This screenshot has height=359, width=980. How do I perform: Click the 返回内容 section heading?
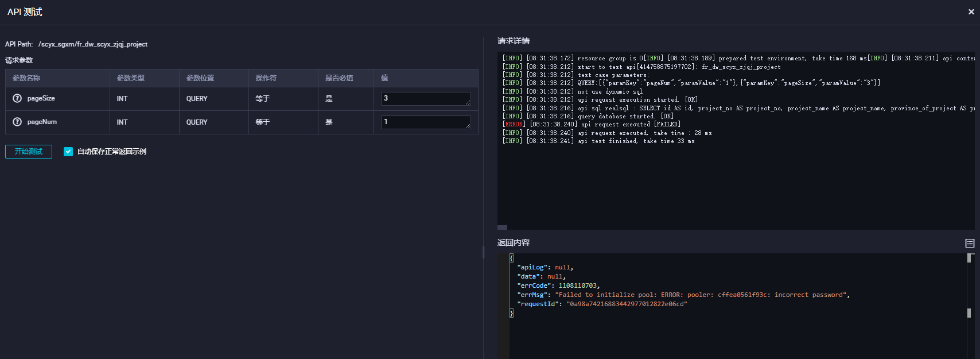coord(514,243)
